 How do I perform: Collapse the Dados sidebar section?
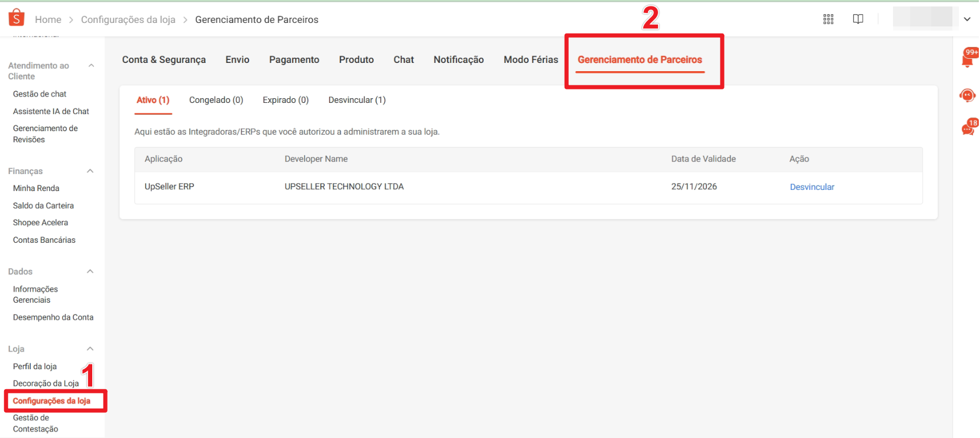click(90, 272)
